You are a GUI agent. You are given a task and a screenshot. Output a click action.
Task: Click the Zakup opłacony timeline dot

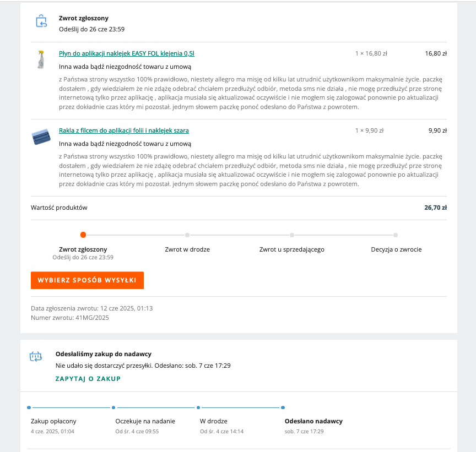point(29,407)
